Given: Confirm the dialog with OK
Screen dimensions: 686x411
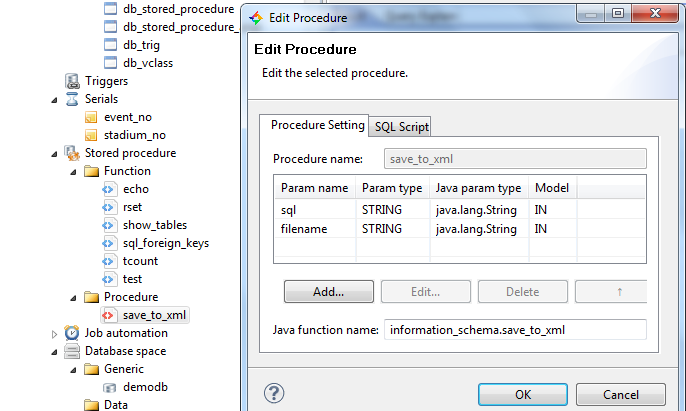Looking at the screenshot, I should point(522,394).
